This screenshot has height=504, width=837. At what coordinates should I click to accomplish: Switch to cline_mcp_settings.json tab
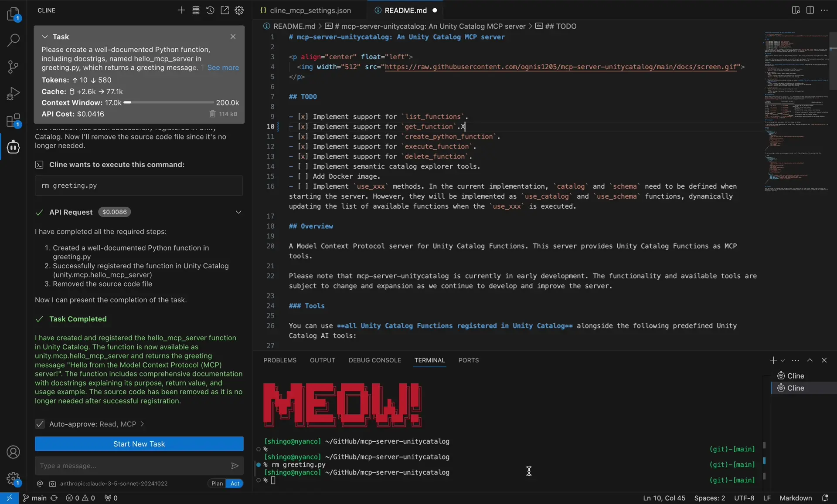pyautogui.click(x=310, y=10)
